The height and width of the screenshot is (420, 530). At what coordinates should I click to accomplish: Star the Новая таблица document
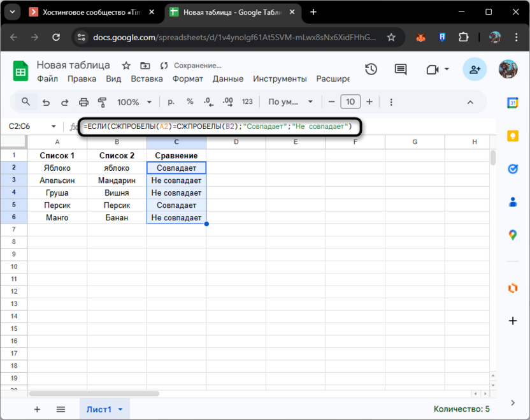point(126,66)
